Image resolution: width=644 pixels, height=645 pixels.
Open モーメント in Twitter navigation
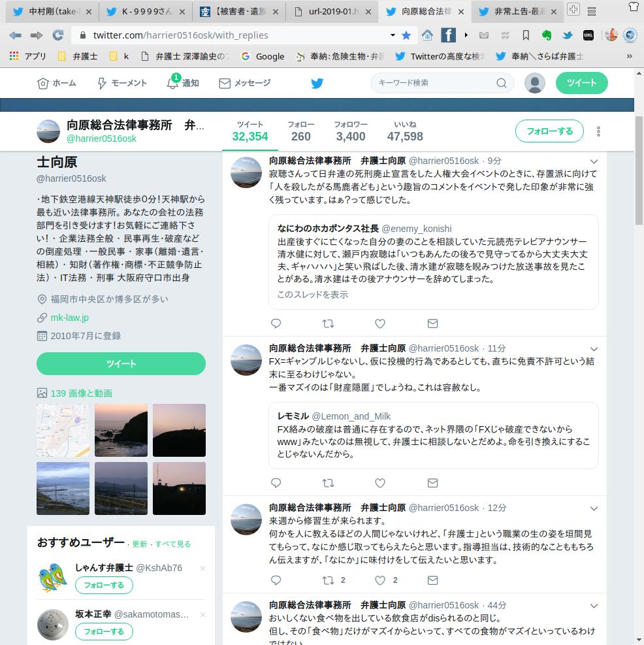(122, 83)
